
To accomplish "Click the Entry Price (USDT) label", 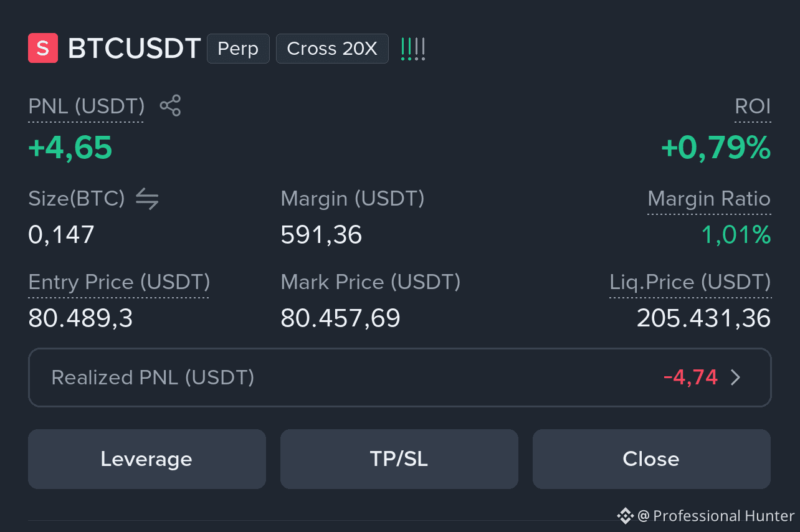I will [x=119, y=282].
